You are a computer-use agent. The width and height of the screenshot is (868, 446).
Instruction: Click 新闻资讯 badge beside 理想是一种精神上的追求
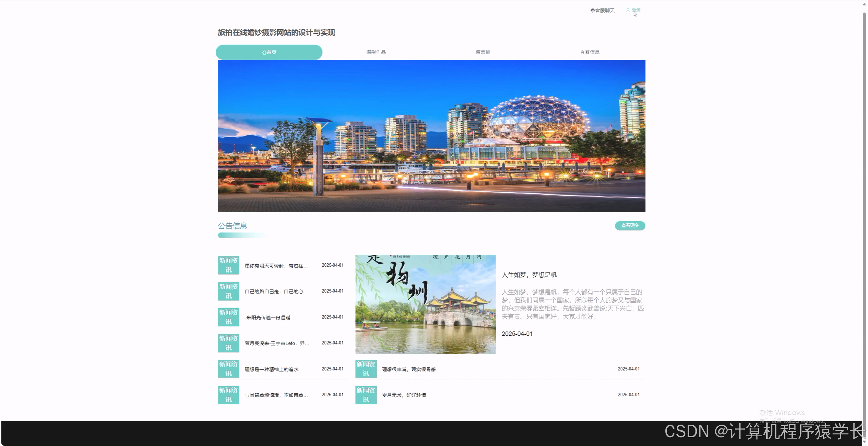click(228, 369)
